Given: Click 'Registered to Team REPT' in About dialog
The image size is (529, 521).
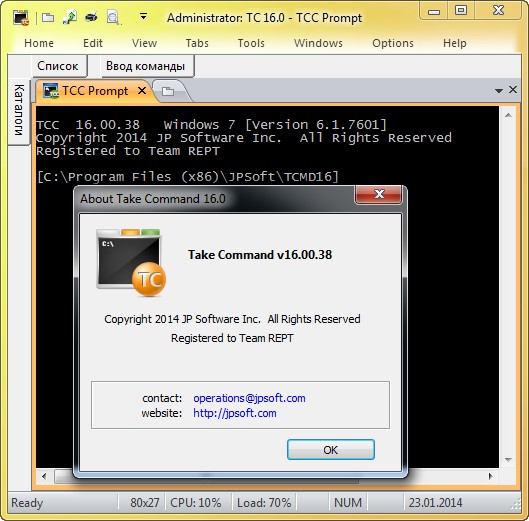Looking at the screenshot, I should [232, 338].
